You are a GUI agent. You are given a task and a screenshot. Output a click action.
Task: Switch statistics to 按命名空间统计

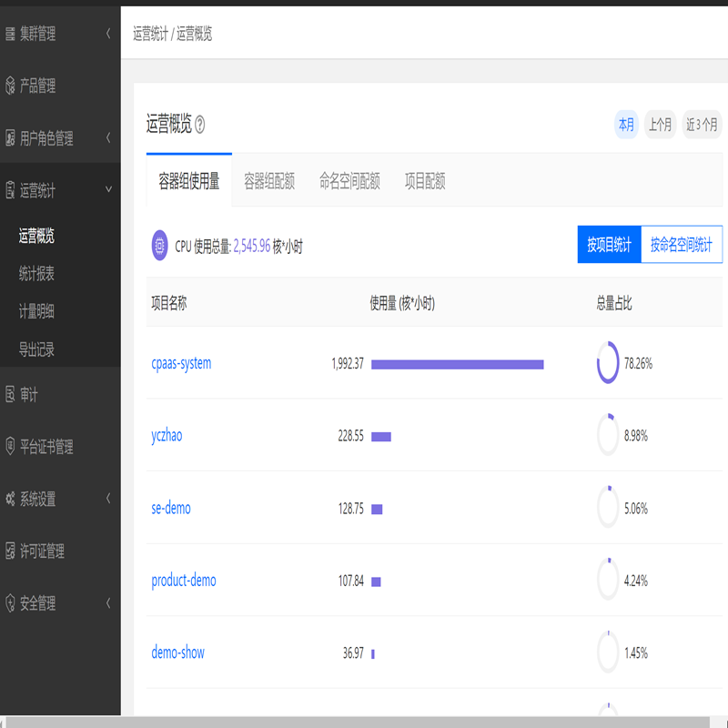click(x=682, y=245)
